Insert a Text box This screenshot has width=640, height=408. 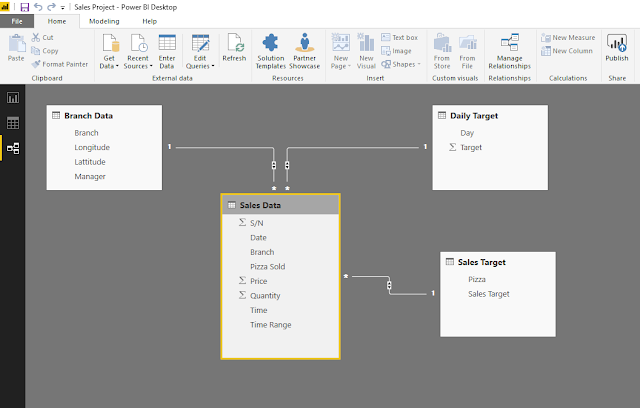coord(400,37)
